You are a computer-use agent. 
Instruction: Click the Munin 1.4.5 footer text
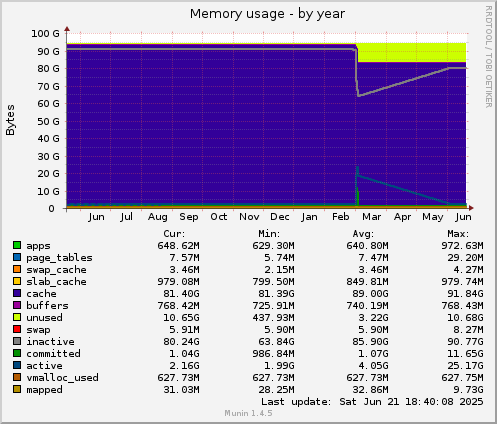248,413
